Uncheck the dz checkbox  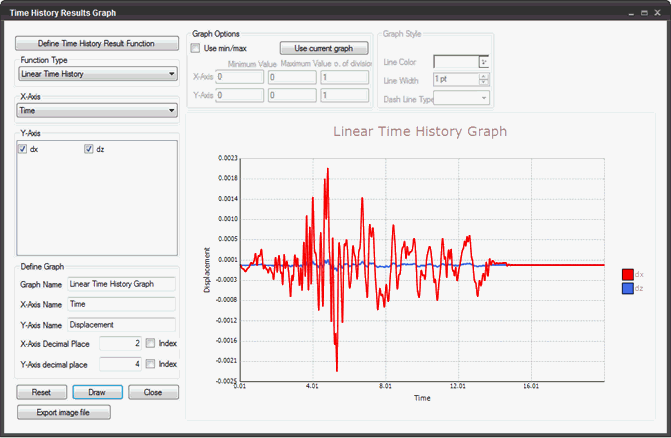click(x=89, y=149)
